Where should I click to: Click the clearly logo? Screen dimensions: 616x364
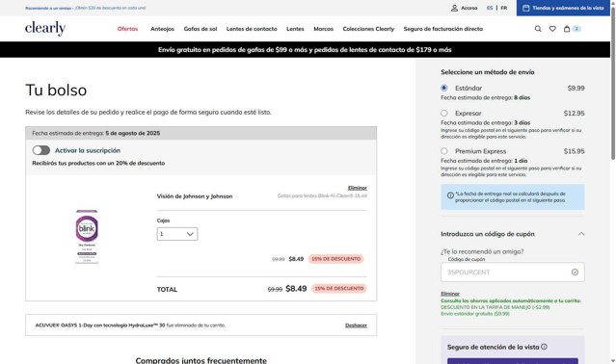[45, 28]
